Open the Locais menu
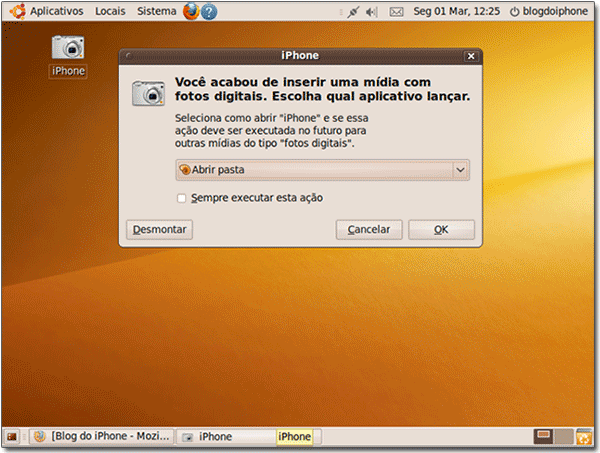The image size is (600, 453). point(110,11)
